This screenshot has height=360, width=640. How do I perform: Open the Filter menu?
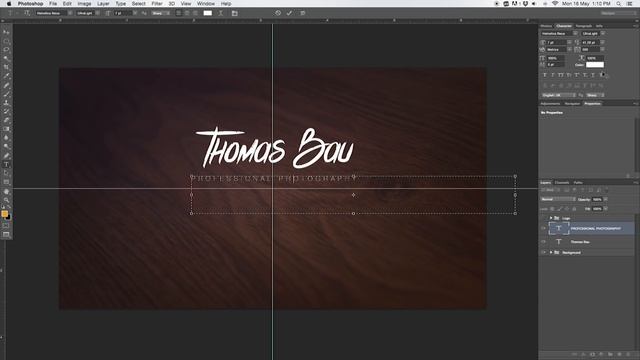coord(157,3)
